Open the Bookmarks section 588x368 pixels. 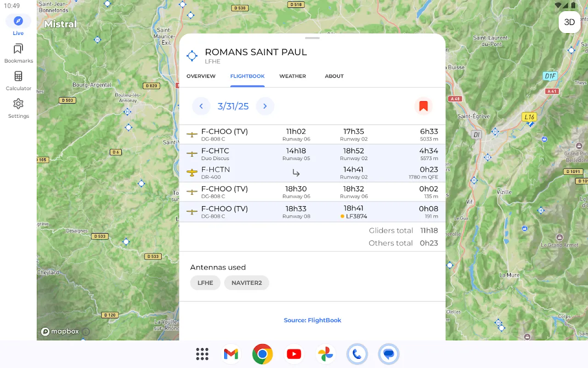[18, 53]
